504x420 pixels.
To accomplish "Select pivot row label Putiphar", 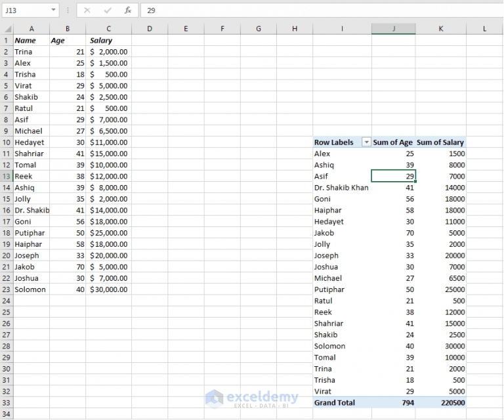I will pyautogui.click(x=342, y=289).
